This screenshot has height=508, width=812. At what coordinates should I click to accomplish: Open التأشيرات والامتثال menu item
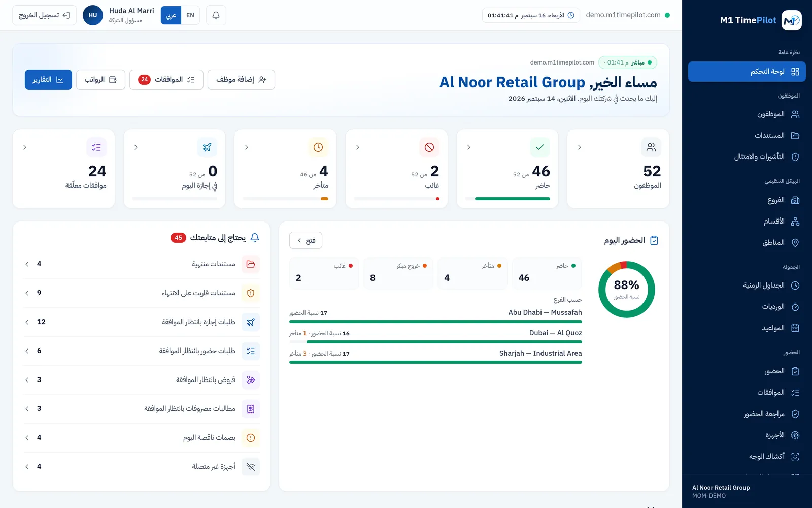click(747, 157)
